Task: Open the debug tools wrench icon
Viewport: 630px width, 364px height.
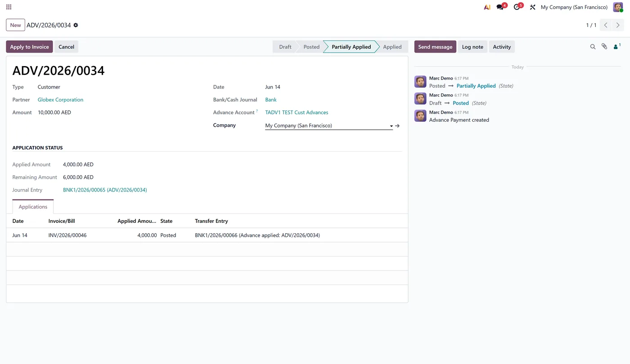Action: coord(532,7)
